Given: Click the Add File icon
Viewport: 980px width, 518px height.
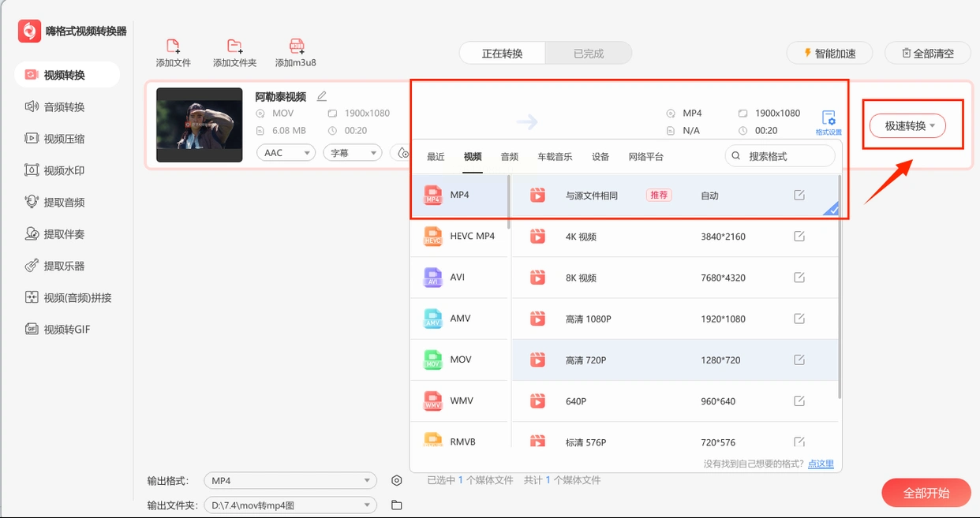Looking at the screenshot, I should pyautogui.click(x=173, y=46).
